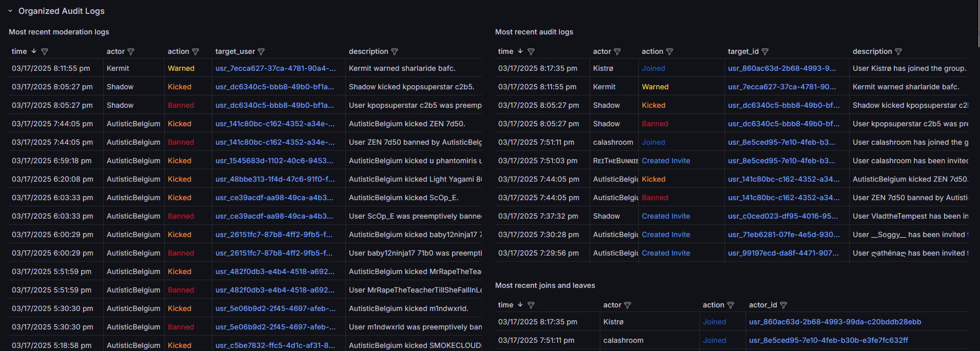The height and width of the screenshot is (351, 980).
Task: Click ReiTheBunnie actor cell in audit logs
Action: tap(616, 161)
